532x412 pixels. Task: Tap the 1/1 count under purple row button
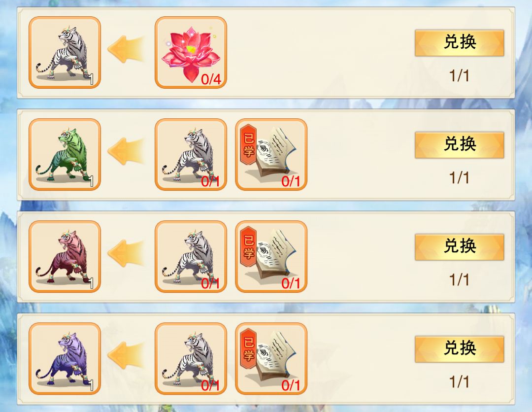(x=460, y=382)
